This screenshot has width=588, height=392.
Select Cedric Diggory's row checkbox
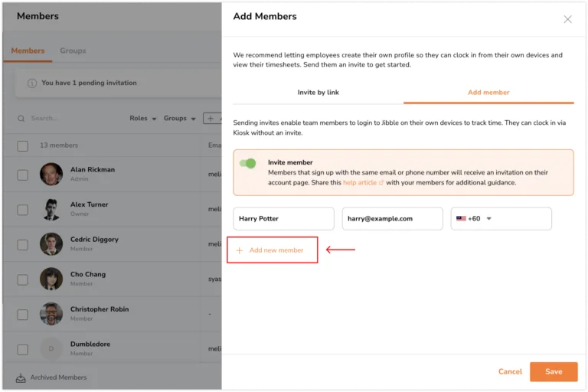point(22,245)
